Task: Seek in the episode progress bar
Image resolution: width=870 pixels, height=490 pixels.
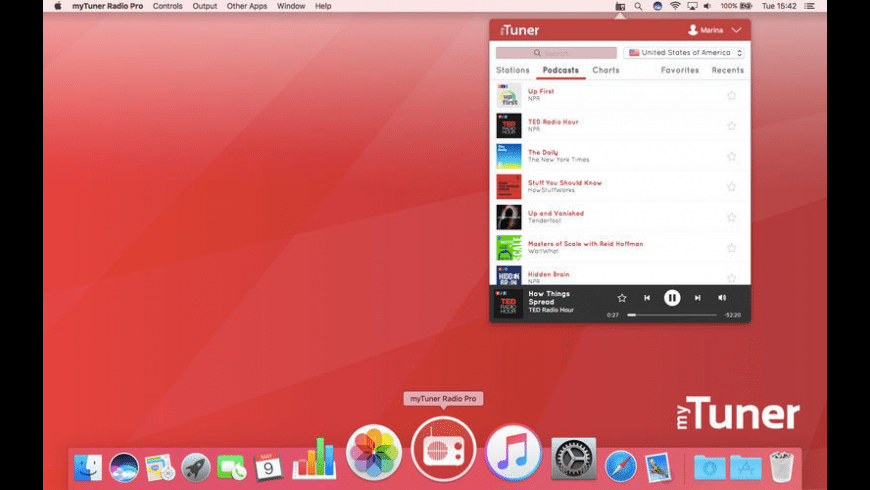Action: pos(672,315)
